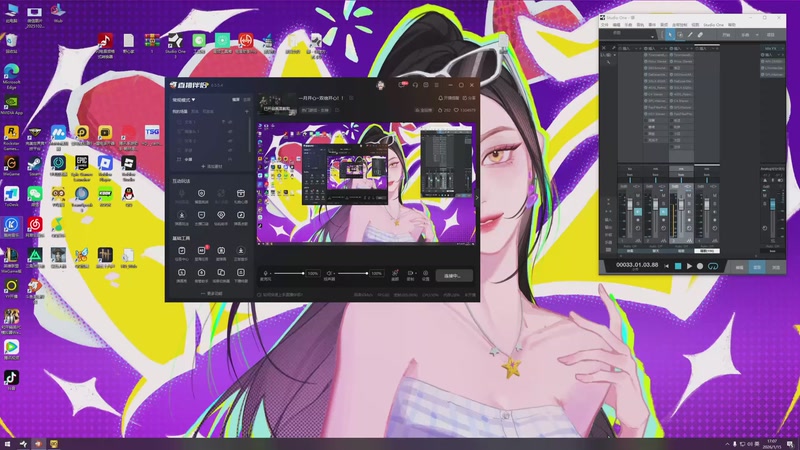Click the beauty filter icon beside the volume sliders
800x450 pixels.
click(x=395, y=273)
